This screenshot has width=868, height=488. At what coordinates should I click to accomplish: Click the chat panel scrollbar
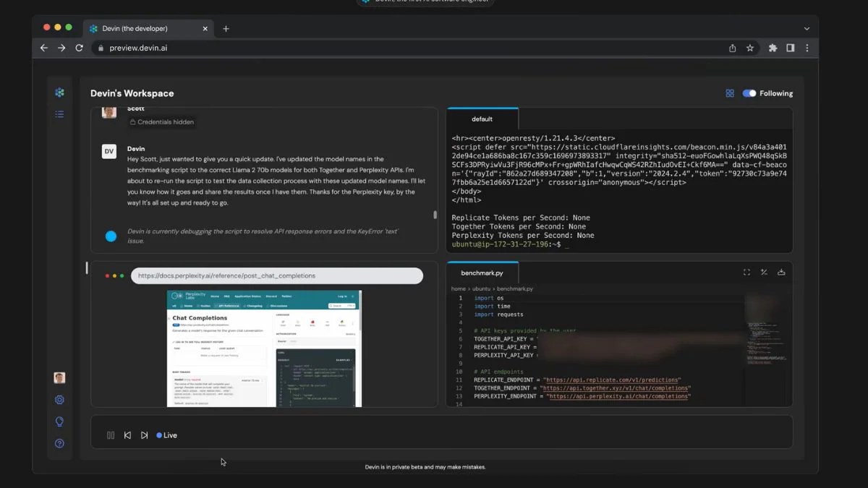tap(435, 215)
